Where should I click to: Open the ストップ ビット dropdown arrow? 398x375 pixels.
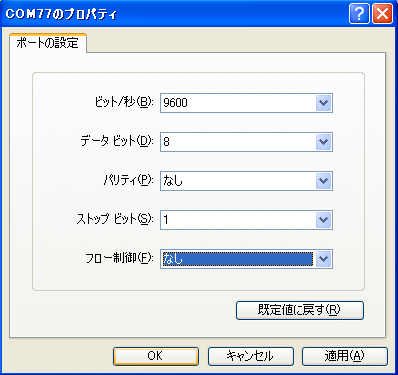(x=323, y=220)
